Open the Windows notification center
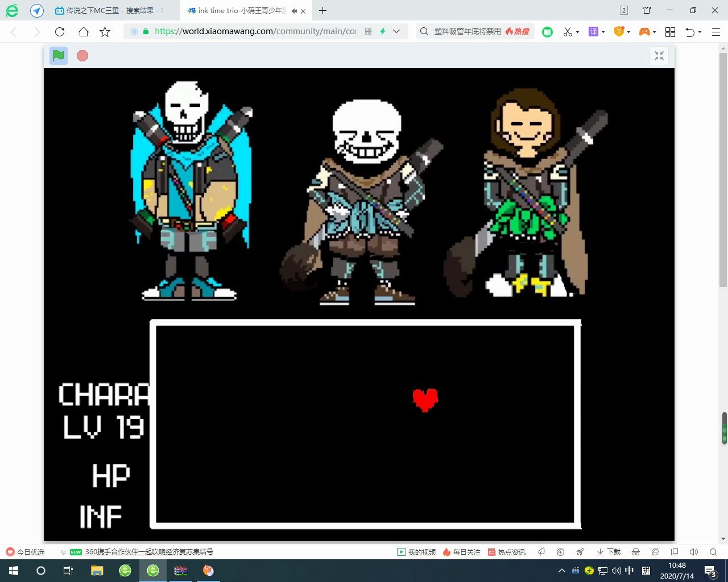 tap(710, 571)
